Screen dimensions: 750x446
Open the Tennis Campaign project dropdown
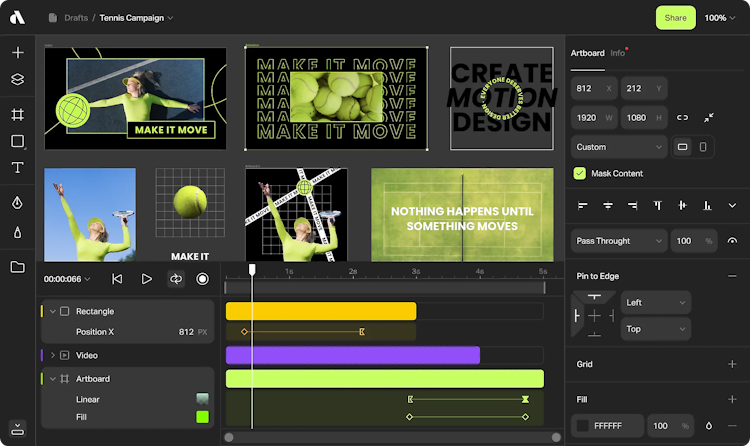tap(136, 18)
